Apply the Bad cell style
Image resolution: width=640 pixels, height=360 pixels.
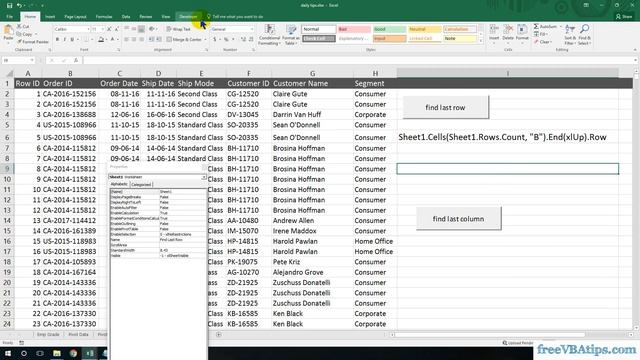point(354,29)
